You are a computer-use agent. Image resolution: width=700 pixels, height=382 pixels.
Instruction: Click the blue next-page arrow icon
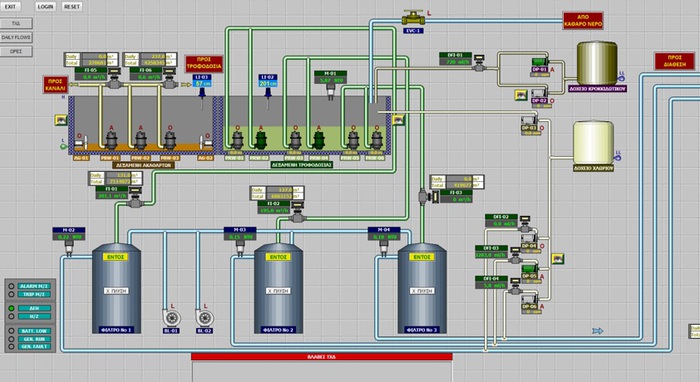598,331
